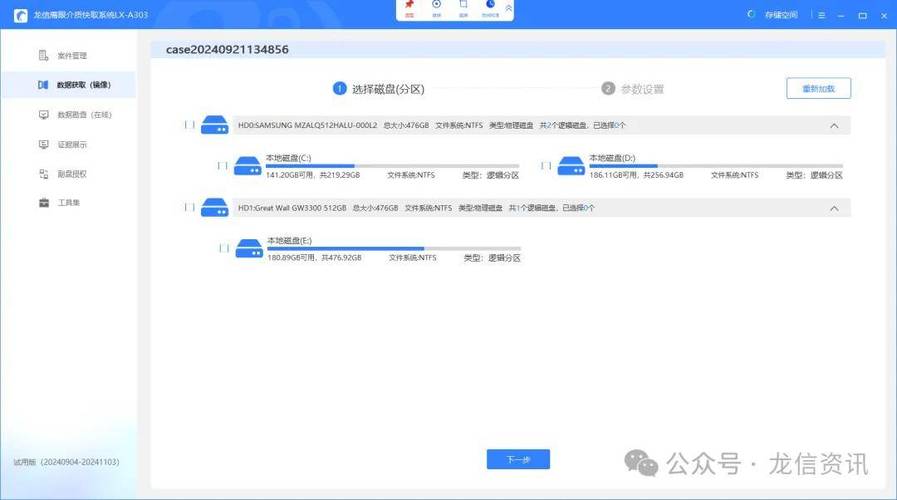Check the 本地磁盘(E:) partition checkbox
897x500 pixels.
click(223, 248)
